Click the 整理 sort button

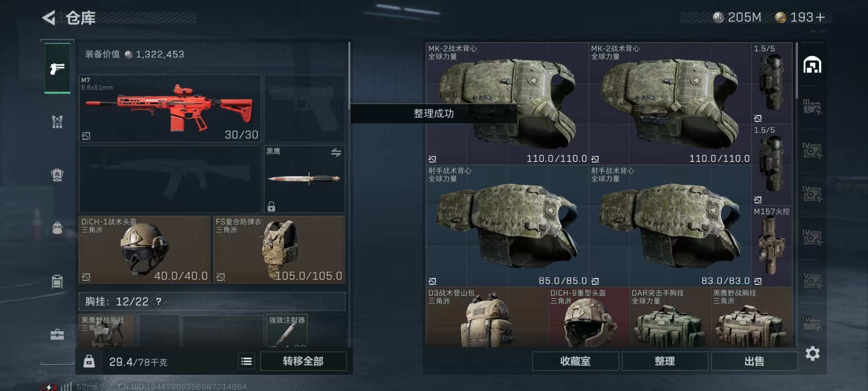click(x=665, y=361)
